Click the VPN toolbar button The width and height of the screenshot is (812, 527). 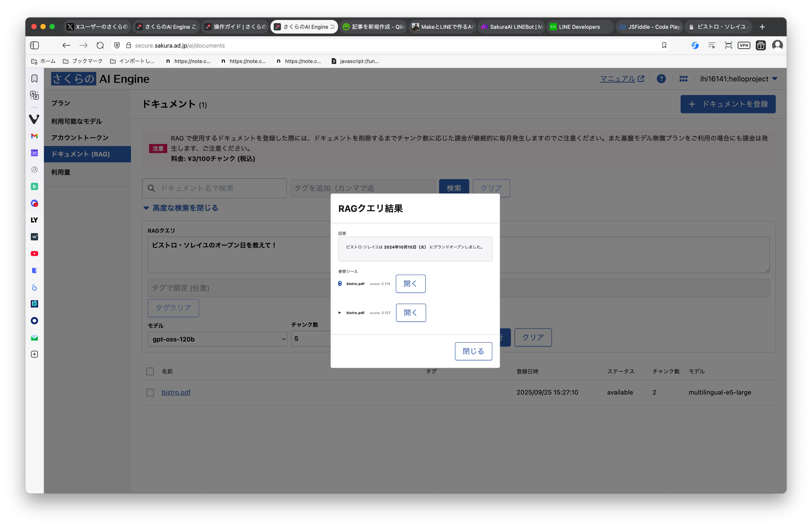(744, 45)
